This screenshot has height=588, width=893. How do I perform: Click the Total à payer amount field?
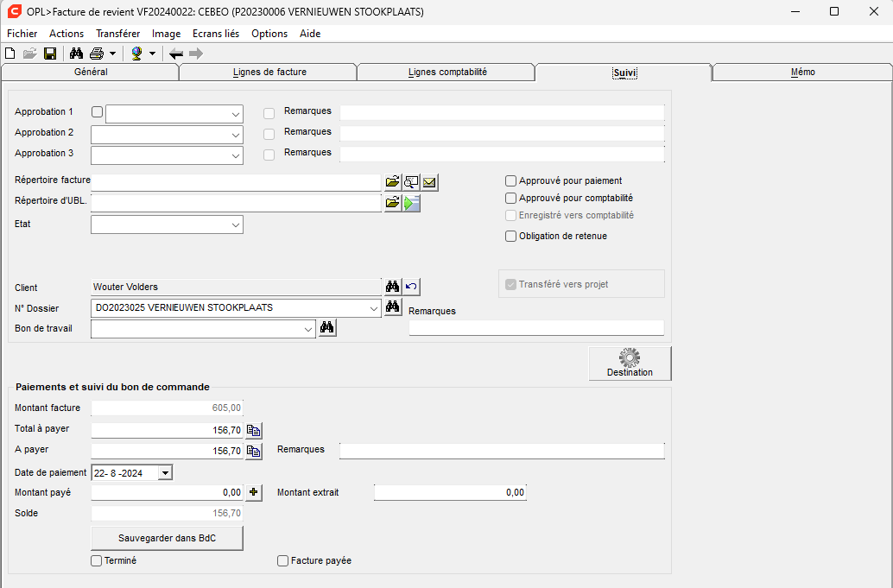(x=167, y=430)
